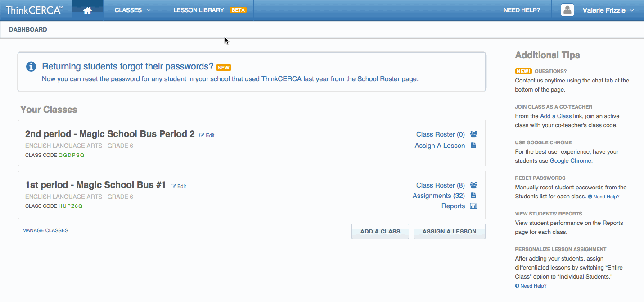Open the Lesson Library tab

tap(208, 10)
